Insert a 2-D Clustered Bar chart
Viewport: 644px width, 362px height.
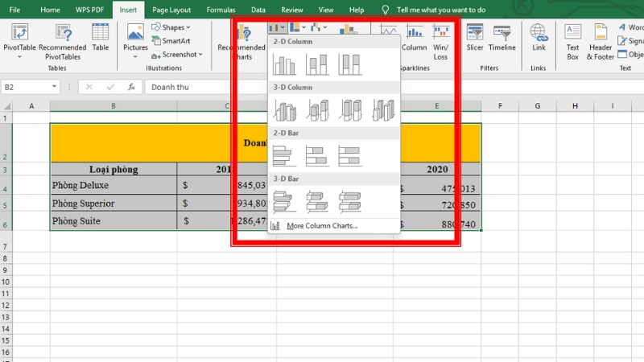[x=285, y=154]
